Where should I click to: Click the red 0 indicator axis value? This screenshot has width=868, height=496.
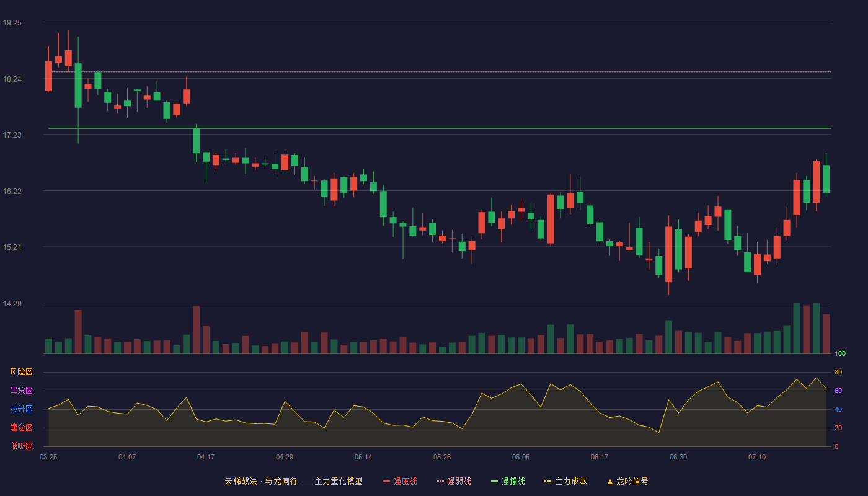836,446
